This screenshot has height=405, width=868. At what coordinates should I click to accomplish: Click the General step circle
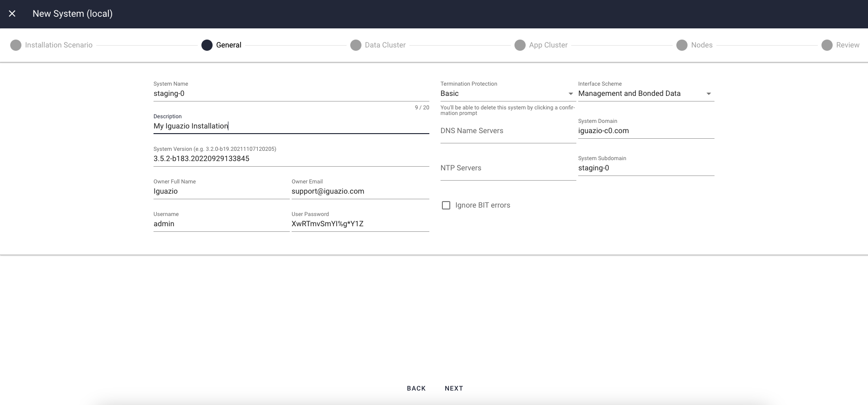click(207, 45)
